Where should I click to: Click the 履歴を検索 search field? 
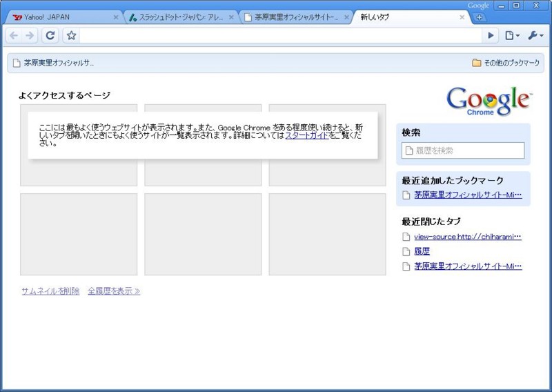coord(463,150)
